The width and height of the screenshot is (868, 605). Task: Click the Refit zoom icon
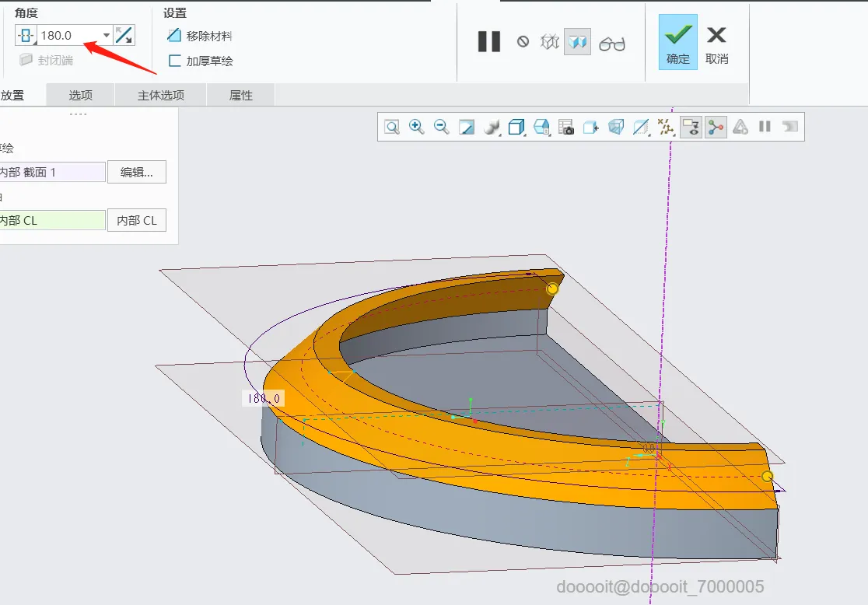[392, 127]
